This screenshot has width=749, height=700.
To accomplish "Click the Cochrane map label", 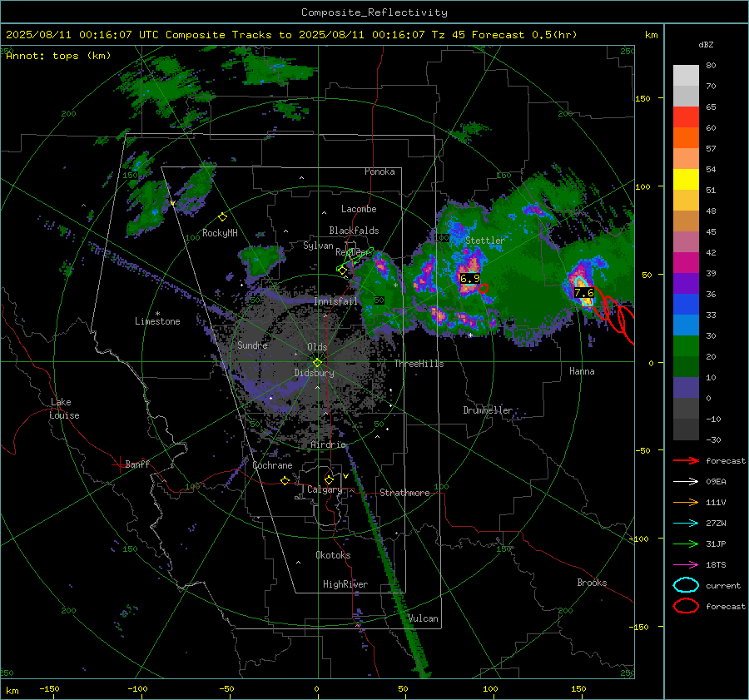I will point(272,465).
